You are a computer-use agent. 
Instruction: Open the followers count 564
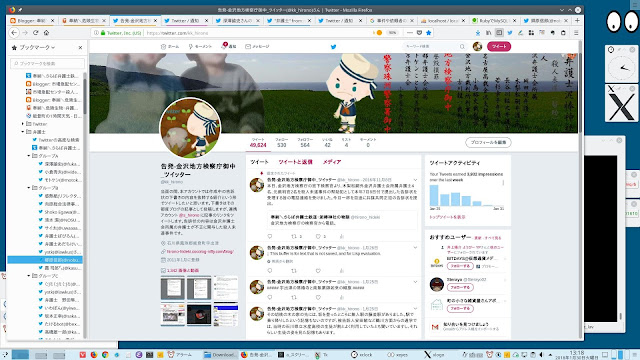[x=305, y=142]
